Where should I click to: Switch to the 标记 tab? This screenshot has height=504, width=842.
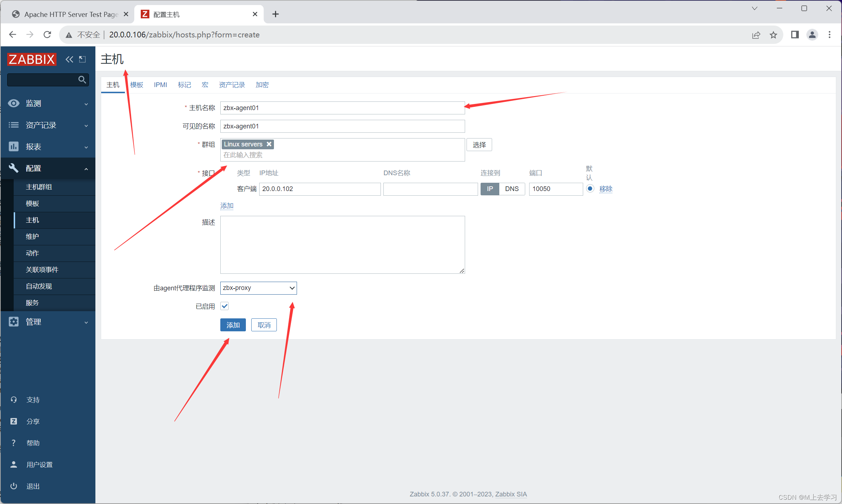[184, 85]
